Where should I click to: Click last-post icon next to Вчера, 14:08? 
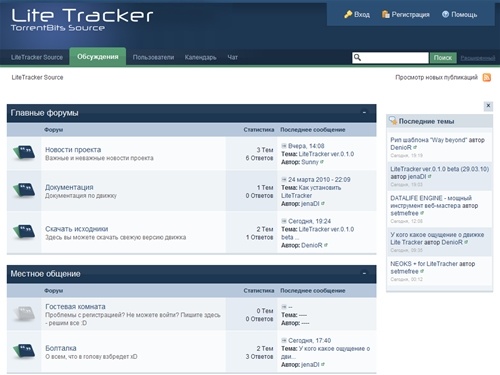click(x=284, y=146)
